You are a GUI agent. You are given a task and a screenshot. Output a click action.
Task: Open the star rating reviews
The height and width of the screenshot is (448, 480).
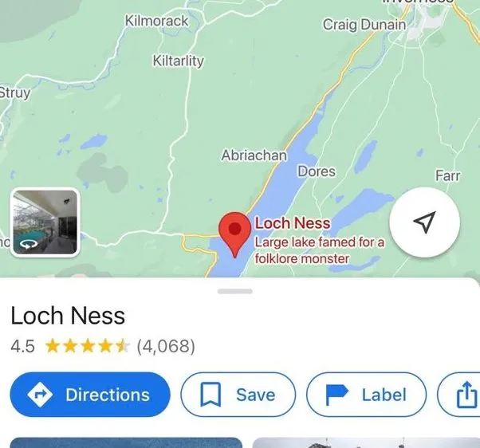pyautogui.click(x=87, y=347)
